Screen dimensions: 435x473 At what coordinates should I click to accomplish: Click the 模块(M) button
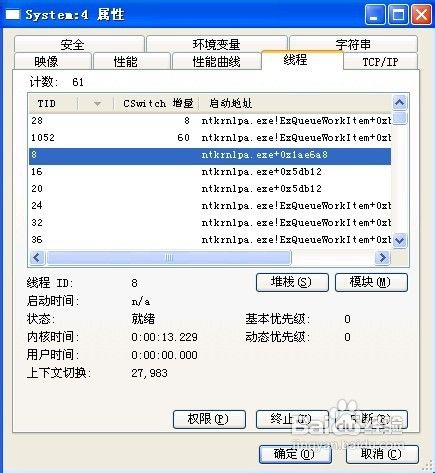tap(371, 282)
